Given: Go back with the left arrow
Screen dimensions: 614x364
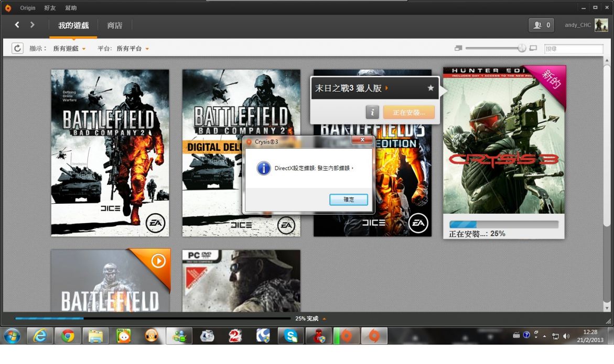Looking at the screenshot, I should (17, 25).
